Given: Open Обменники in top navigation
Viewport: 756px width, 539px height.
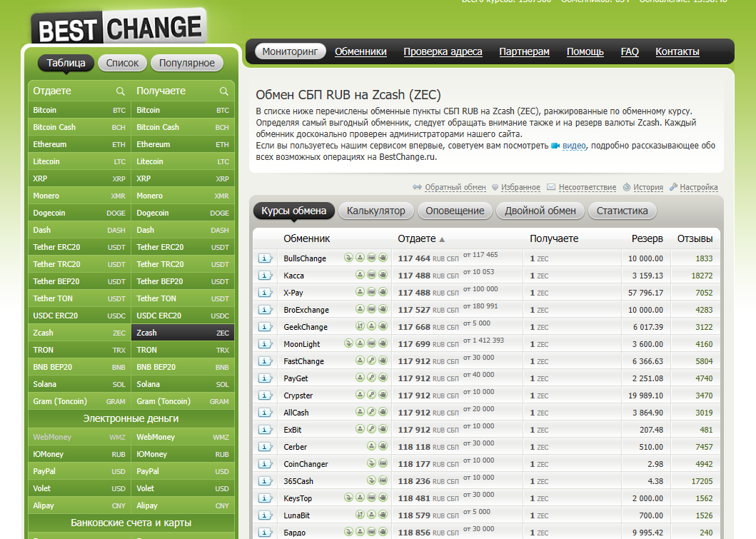Looking at the screenshot, I should pyautogui.click(x=361, y=51).
